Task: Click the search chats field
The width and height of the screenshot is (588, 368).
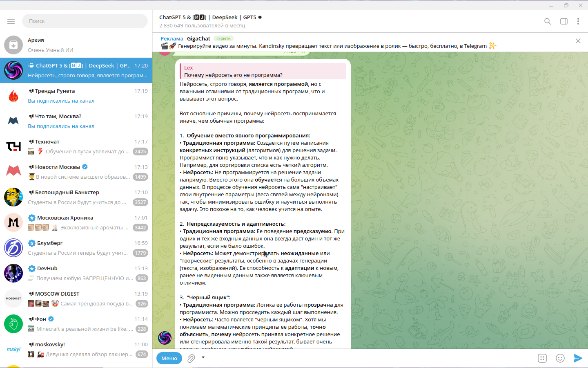Action: [85, 21]
